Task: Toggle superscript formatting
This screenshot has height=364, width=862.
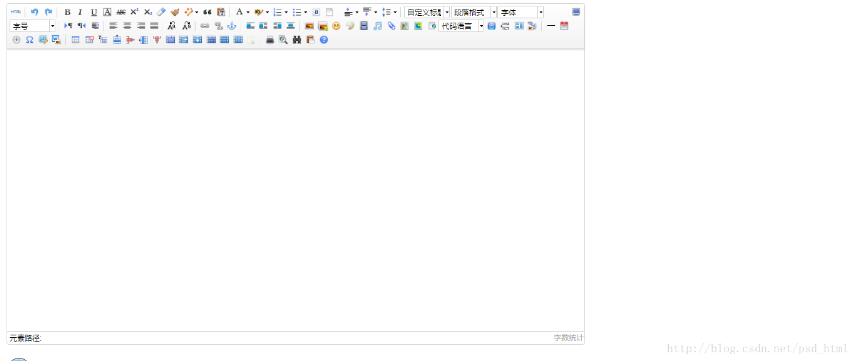Action: [x=134, y=12]
